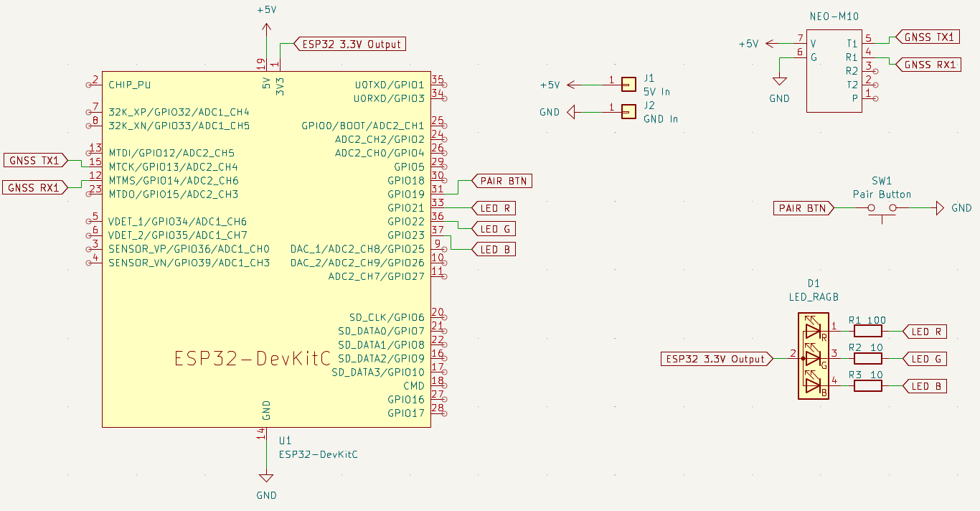
Task: Select the GPIO17 pin name
Action: 406,413
